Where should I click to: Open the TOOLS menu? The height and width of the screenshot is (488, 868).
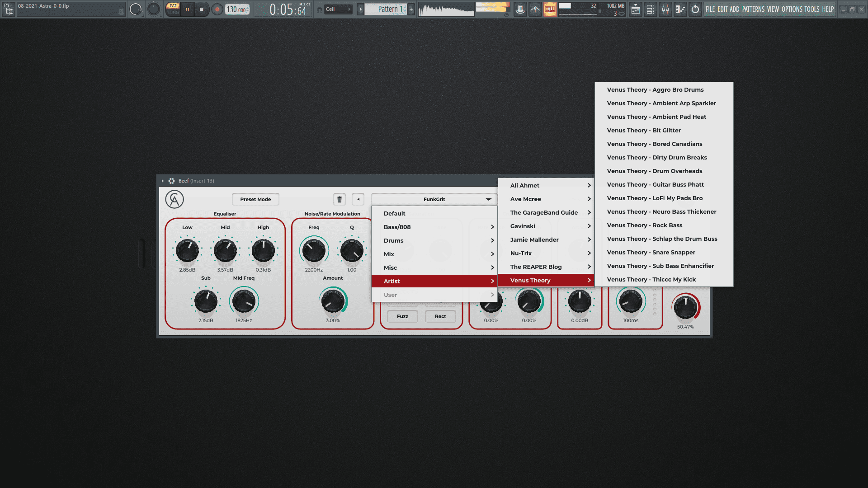[812, 9]
